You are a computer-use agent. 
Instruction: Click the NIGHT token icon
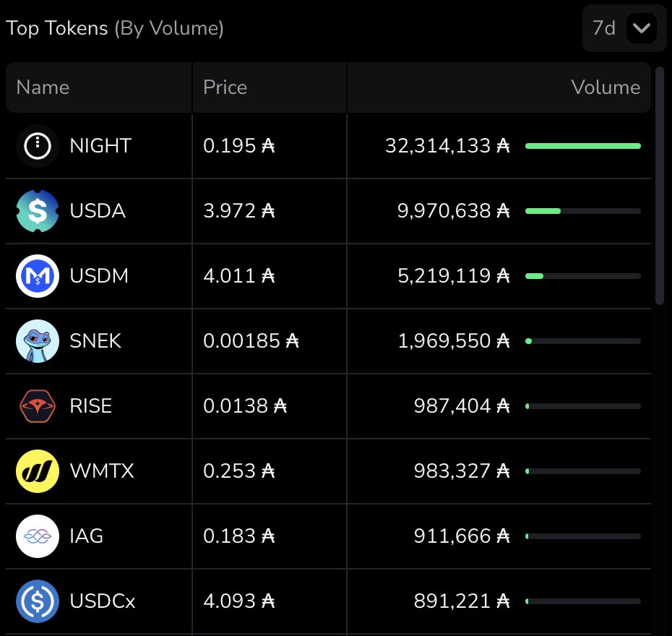click(38, 146)
